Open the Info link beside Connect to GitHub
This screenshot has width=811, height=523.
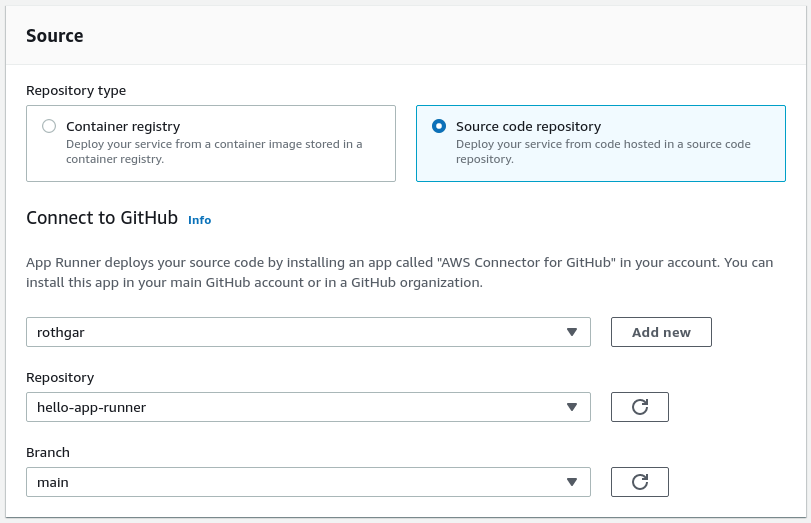pyautogui.click(x=199, y=220)
